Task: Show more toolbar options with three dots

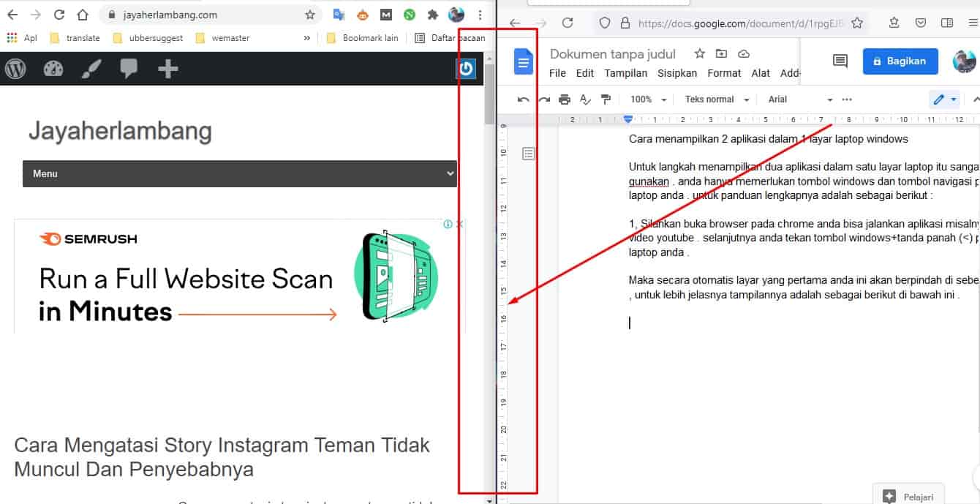Action: point(847,99)
